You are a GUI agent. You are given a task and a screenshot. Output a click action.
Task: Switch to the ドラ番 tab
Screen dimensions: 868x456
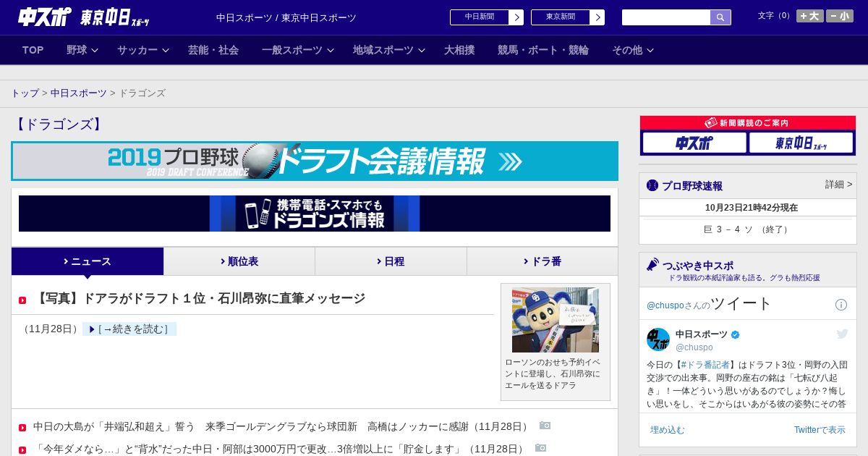tap(542, 261)
